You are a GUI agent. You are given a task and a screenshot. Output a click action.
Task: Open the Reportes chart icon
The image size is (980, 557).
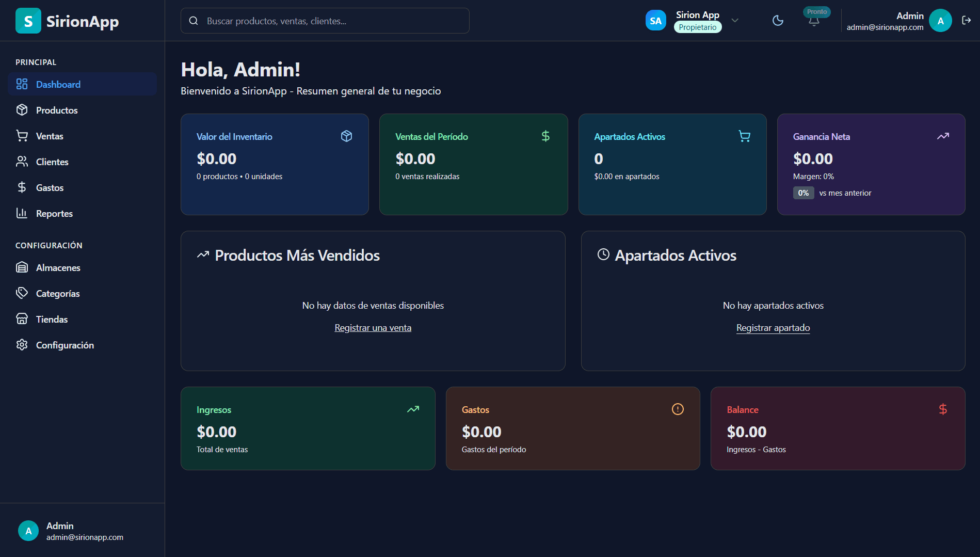click(x=22, y=213)
